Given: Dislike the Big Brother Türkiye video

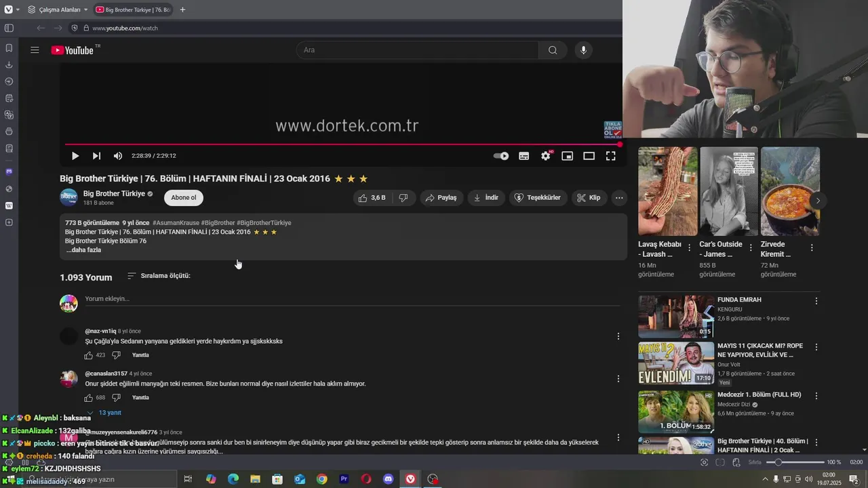Looking at the screenshot, I should [x=403, y=198].
